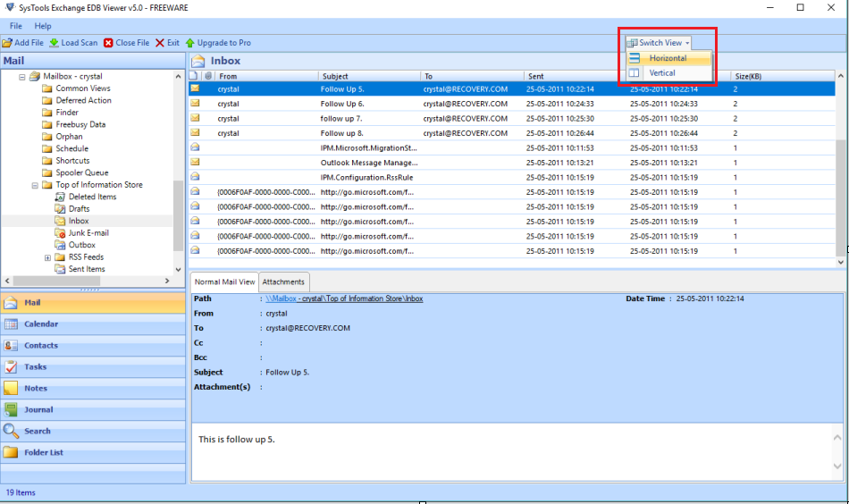Sort by the Size(KB) column header

pos(782,76)
